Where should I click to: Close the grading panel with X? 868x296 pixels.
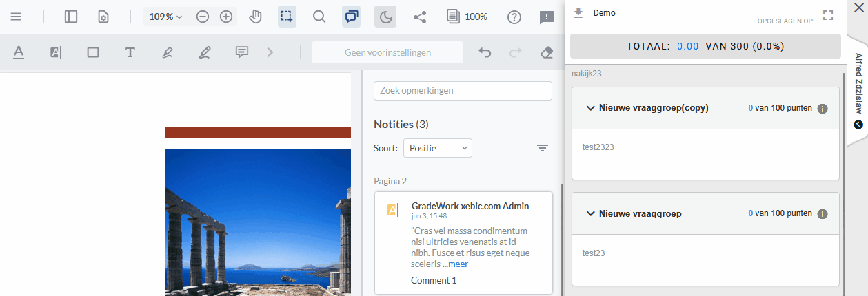[858, 8]
